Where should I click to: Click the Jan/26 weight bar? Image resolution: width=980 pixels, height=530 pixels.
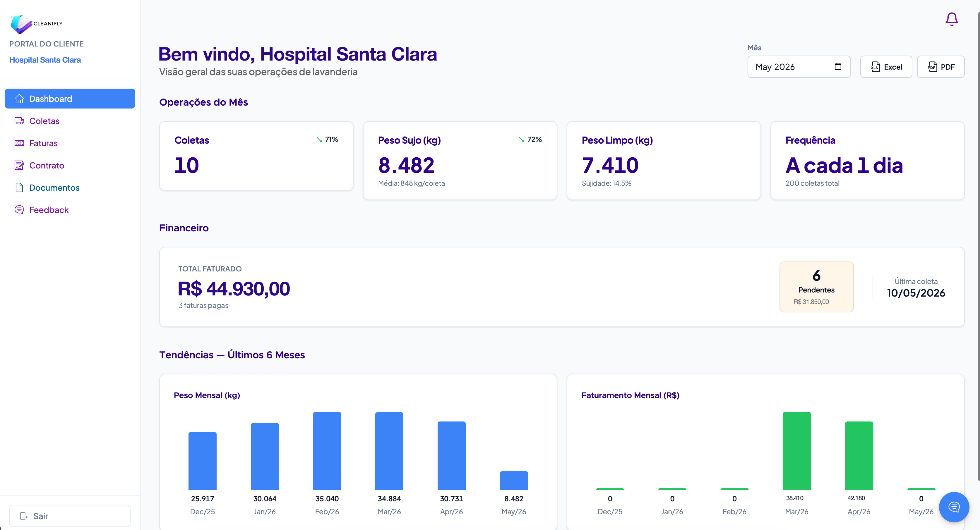[265, 456]
